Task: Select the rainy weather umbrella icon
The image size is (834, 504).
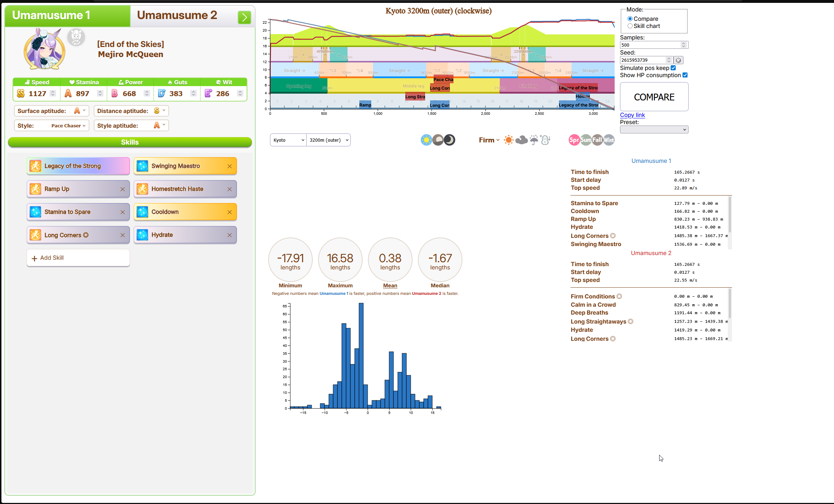Action: (x=534, y=140)
